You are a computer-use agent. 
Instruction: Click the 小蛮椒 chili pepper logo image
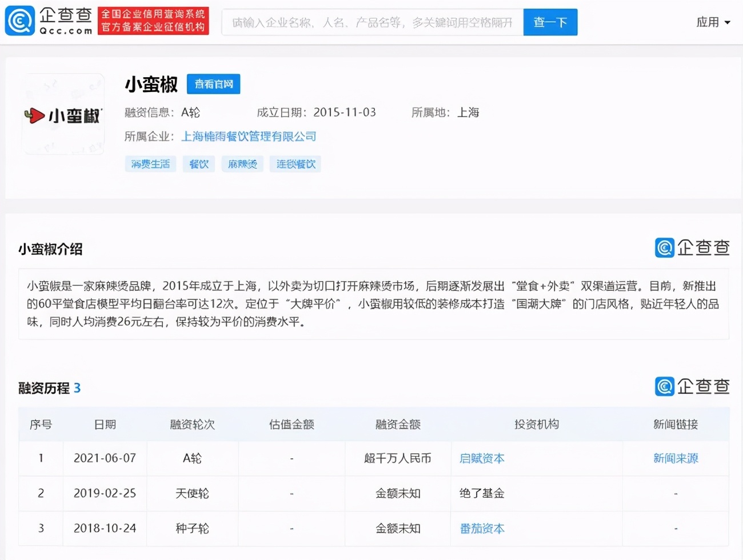pyautogui.click(x=63, y=114)
